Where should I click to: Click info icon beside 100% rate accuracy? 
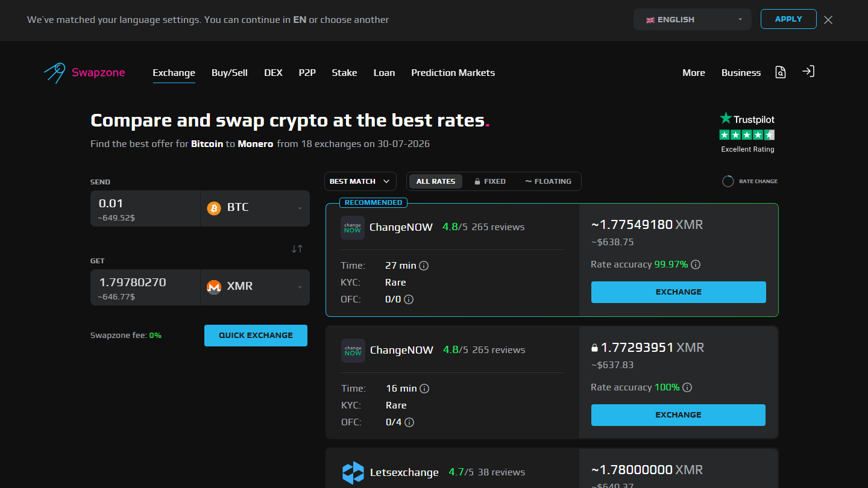(687, 387)
